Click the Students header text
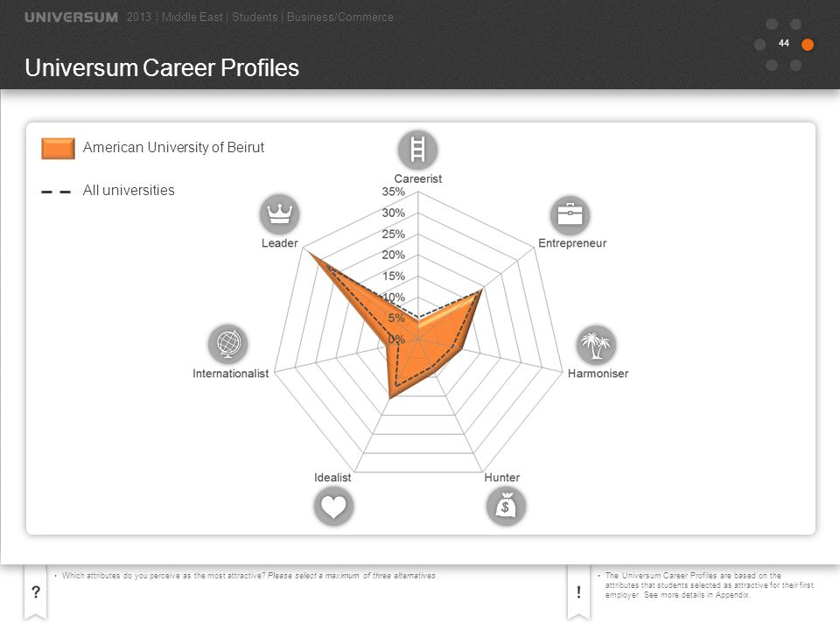The height and width of the screenshot is (630, 840). pyautogui.click(x=255, y=17)
